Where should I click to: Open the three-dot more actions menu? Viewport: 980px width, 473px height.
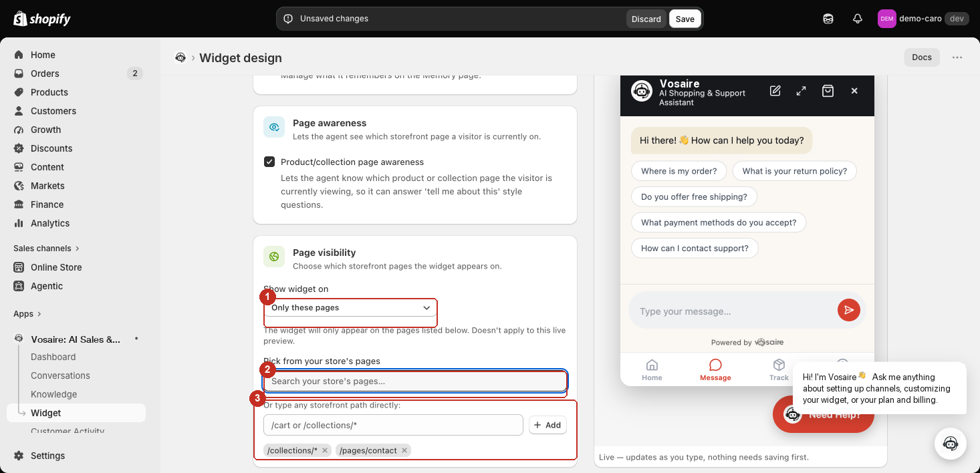[957, 57]
